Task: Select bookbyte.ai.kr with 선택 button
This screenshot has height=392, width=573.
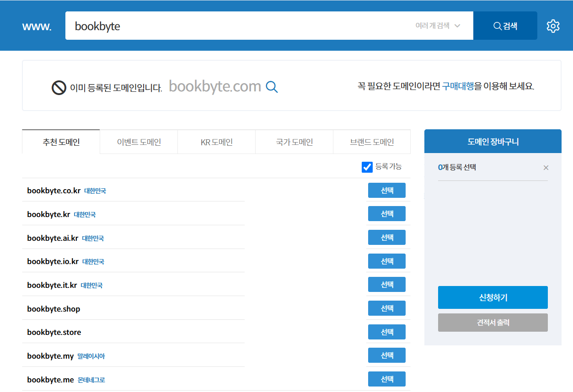Action: pyautogui.click(x=387, y=238)
